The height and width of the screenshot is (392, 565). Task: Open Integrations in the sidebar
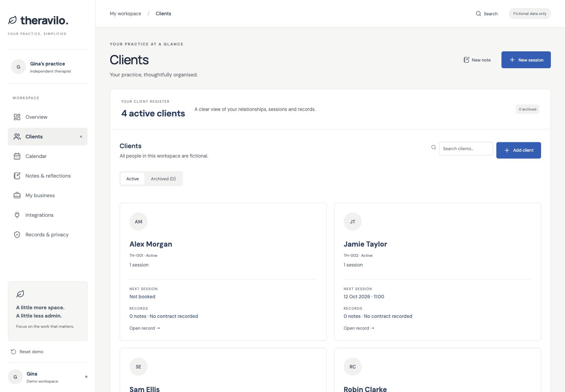[47, 215]
